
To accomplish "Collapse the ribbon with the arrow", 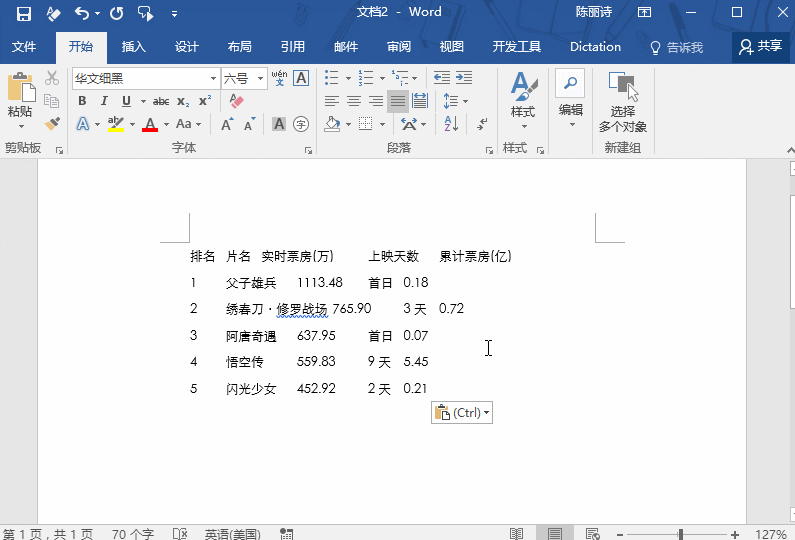I will [790, 150].
